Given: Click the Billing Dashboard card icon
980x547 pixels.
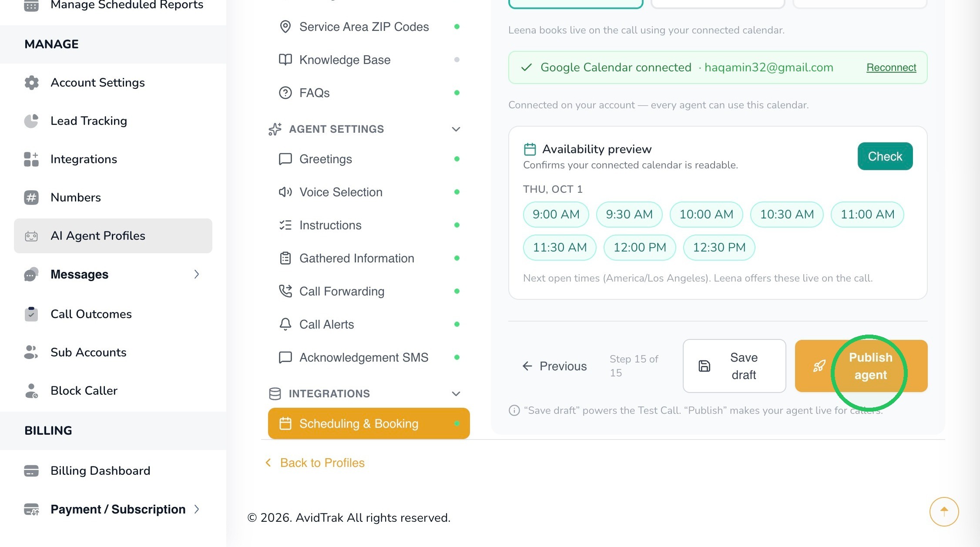Looking at the screenshot, I should pos(31,471).
